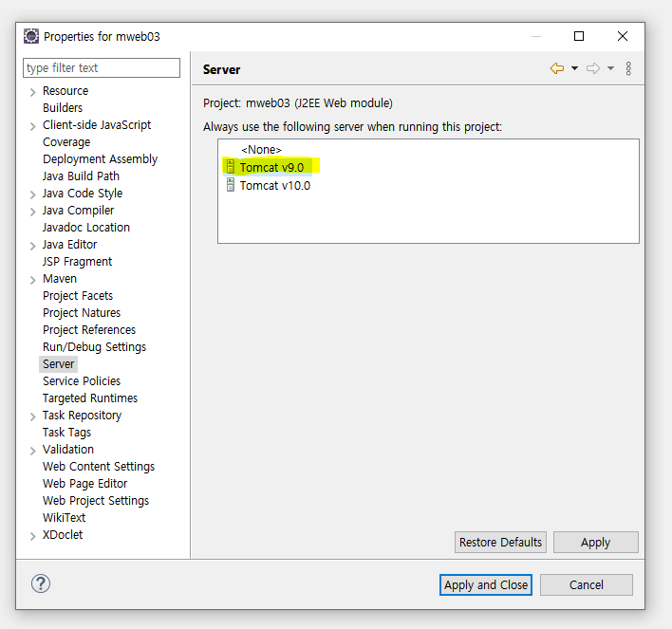Close the Properties for mweb03 dialog

tap(623, 36)
